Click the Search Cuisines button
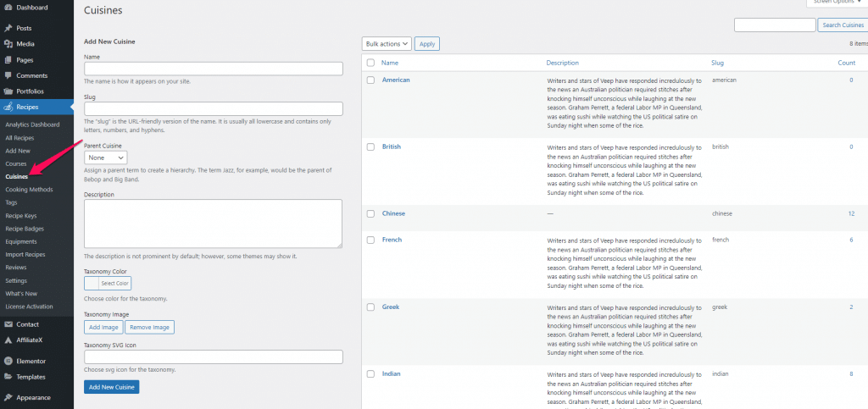The height and width of the screenshot is (409, 868). tap(843, 25)
